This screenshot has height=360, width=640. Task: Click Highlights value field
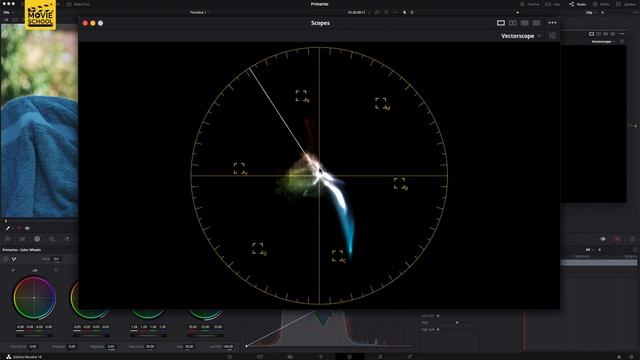point(111,347)
